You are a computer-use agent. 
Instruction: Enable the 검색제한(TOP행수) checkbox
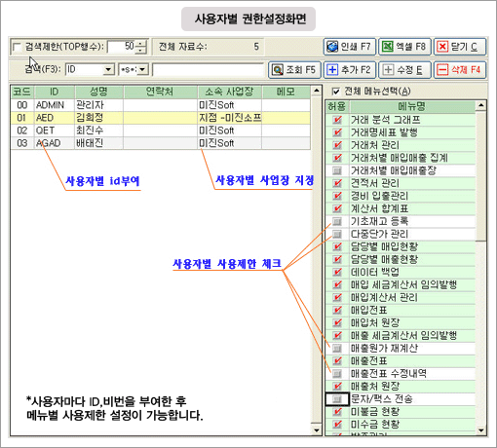[17, 48]
